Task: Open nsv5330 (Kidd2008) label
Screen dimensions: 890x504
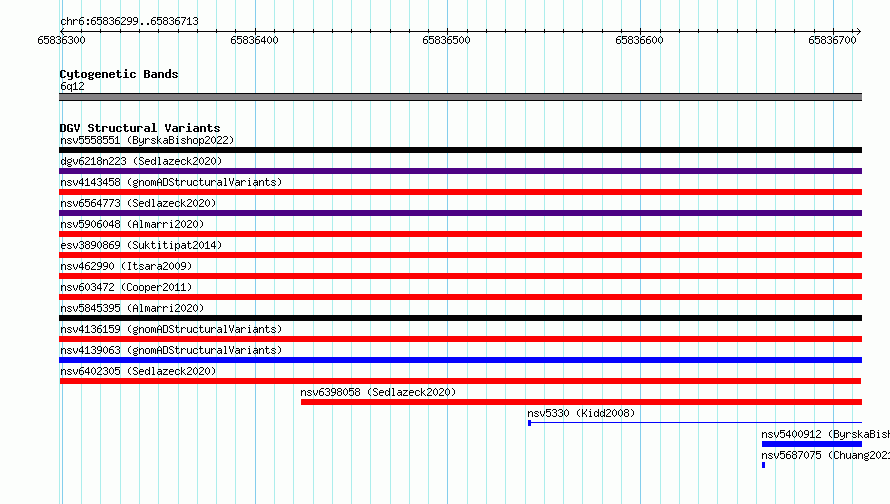Action: (581, 413)
